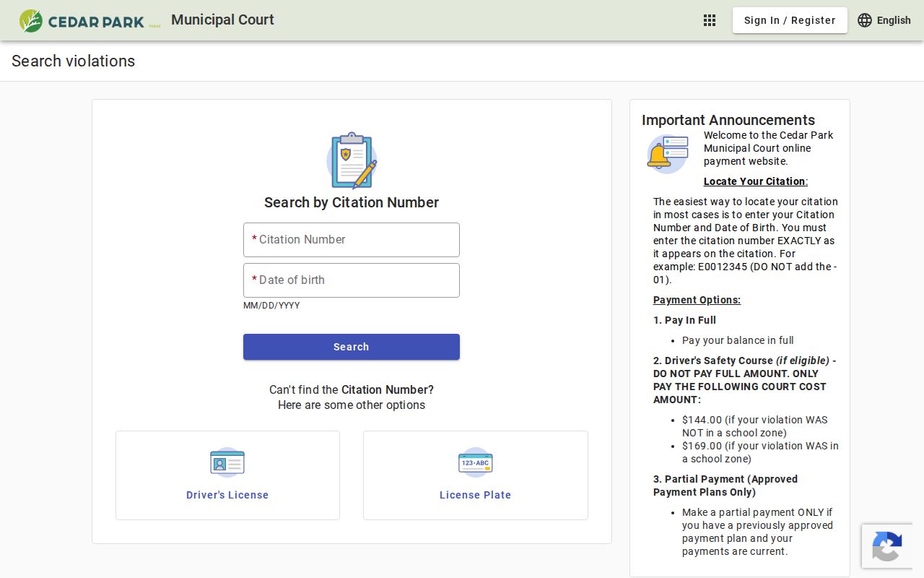Click the MM/DD/YYYY format hint
This screenshot has height=578, width=924.
(x=271, y=306)
